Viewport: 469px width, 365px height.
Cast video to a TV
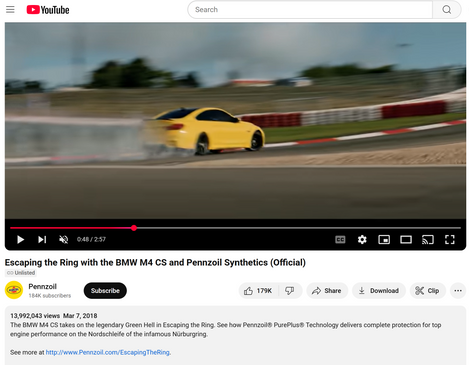[x=428, y=239]
